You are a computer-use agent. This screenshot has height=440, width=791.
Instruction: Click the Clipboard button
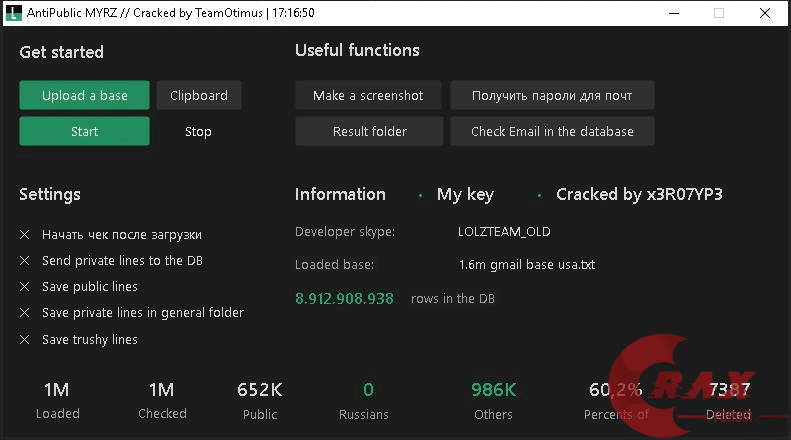[199, 96]
